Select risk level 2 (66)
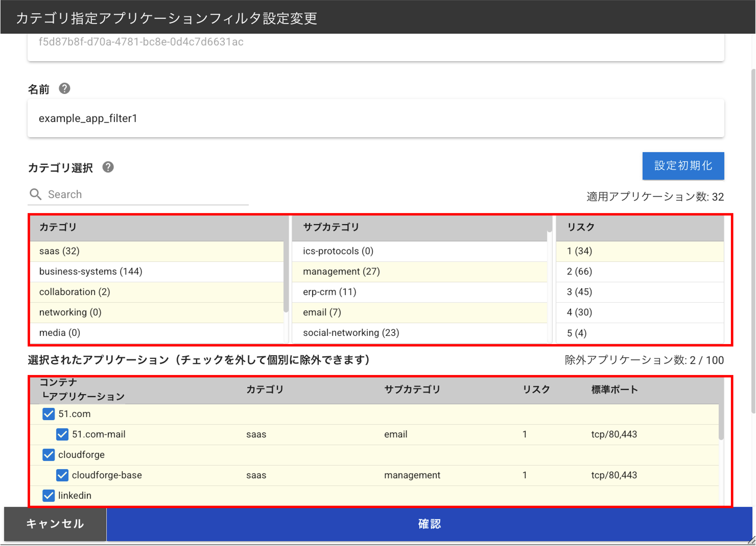Image resolution: width=756 pixels, height=546 pixels. [x=640, y=271]
